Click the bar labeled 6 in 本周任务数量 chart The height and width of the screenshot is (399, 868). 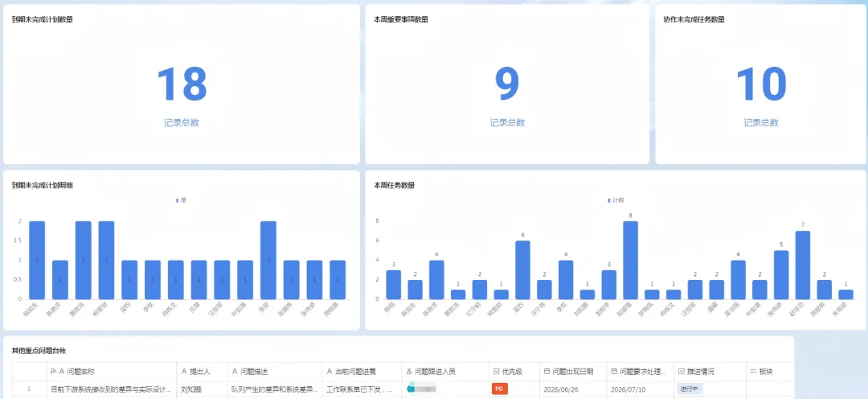(x=522, y=269)
